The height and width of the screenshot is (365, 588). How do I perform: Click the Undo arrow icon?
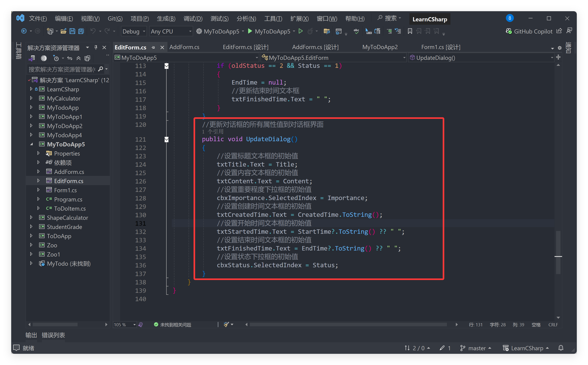(93, 31)
